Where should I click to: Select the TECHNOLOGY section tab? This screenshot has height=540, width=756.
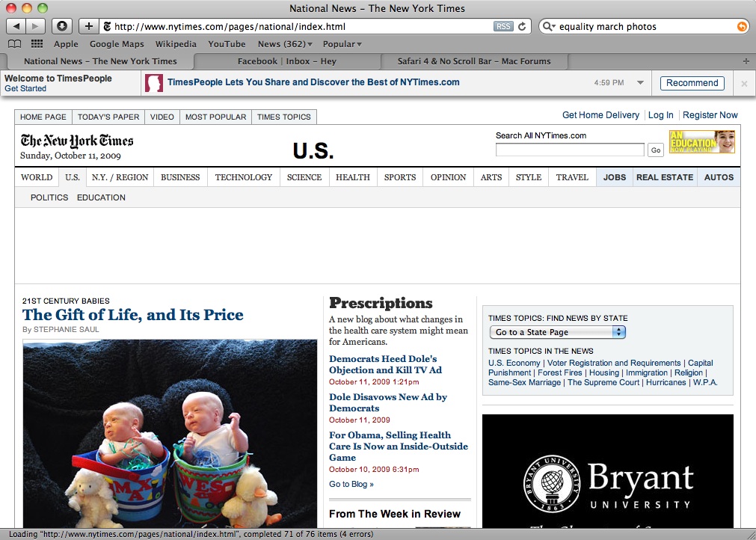click(x=244, y=177)
